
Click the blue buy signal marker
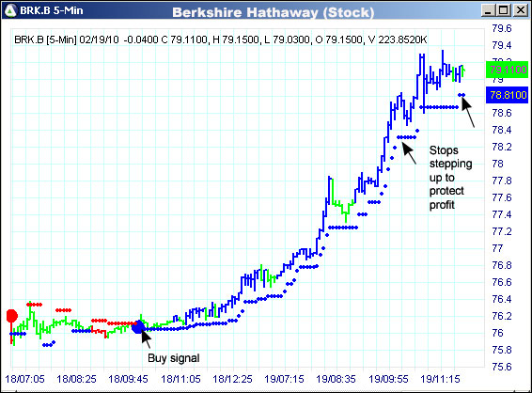click(x=138, y=327)
